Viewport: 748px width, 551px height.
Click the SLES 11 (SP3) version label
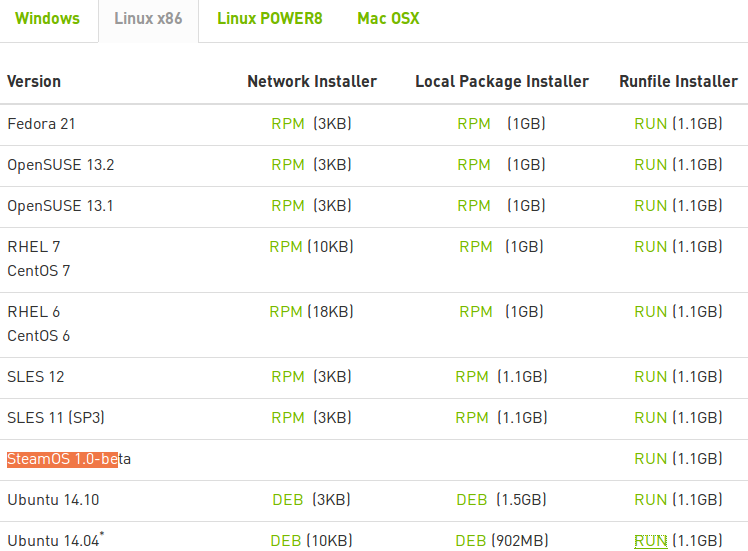coord(56,418)
